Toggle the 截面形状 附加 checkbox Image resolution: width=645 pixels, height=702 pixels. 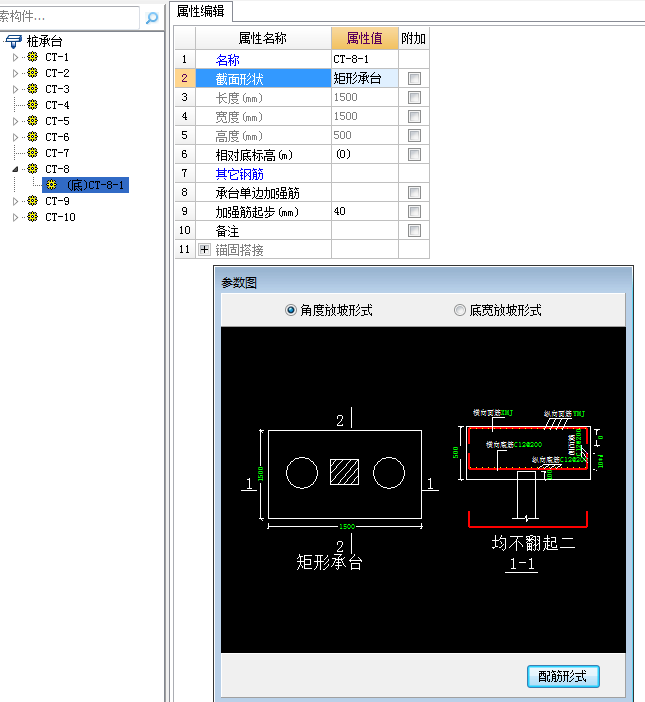click(414, 79)
